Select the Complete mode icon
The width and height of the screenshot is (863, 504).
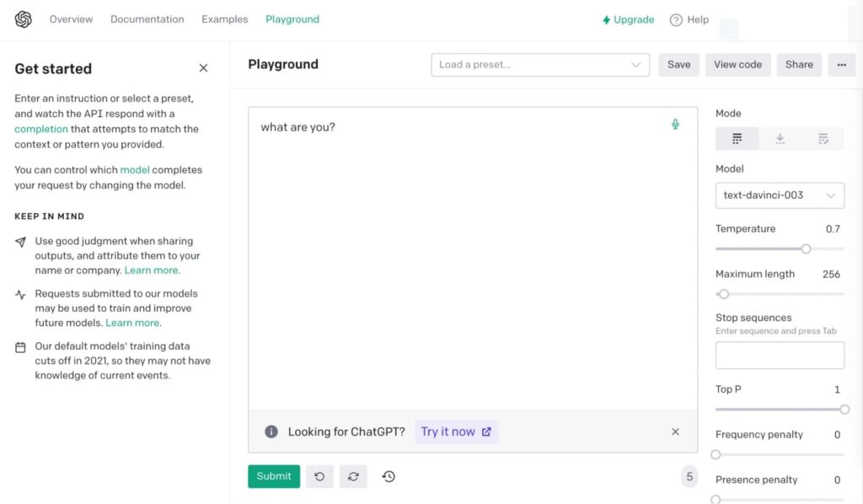click(x=737, y=139)
